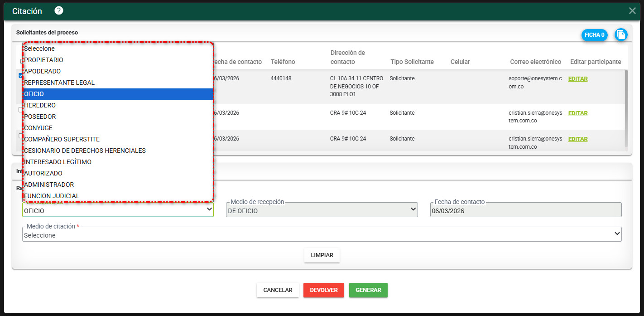644x316 pixels.
Task: Click the Fecha de contacto field
Action: click(x=525, y=210)
